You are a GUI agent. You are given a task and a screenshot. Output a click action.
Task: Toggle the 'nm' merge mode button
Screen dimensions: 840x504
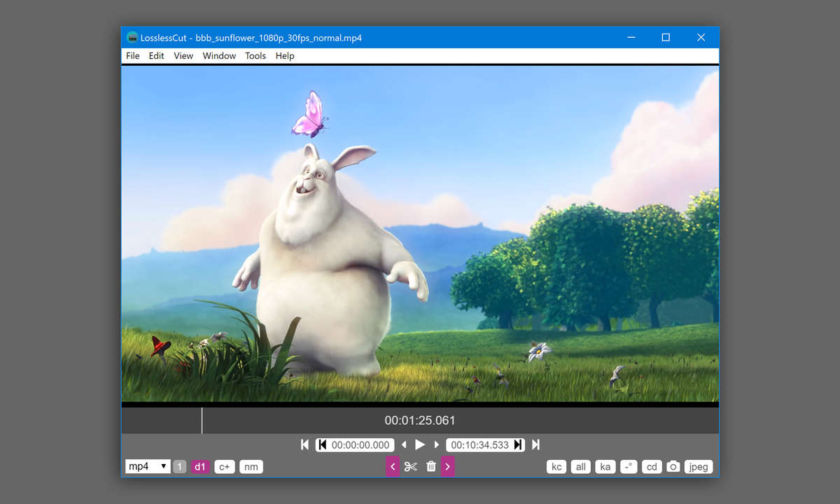click(x=251, y=467)
